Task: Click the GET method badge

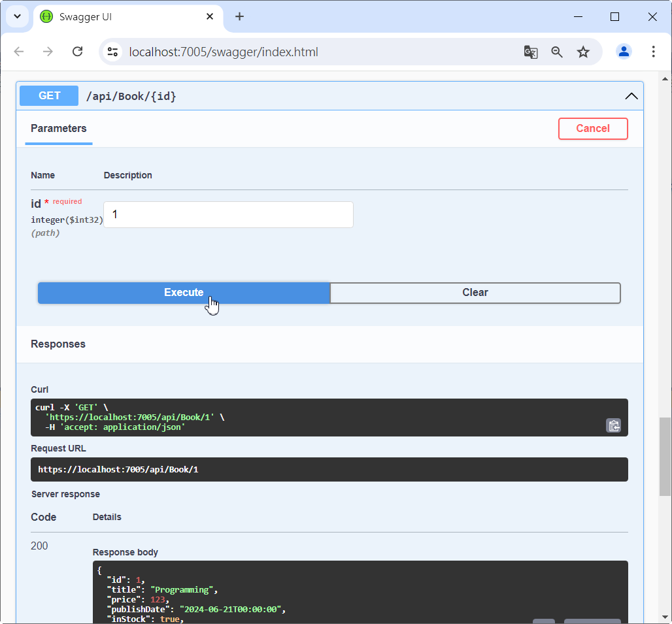Action: click(49, 95)
